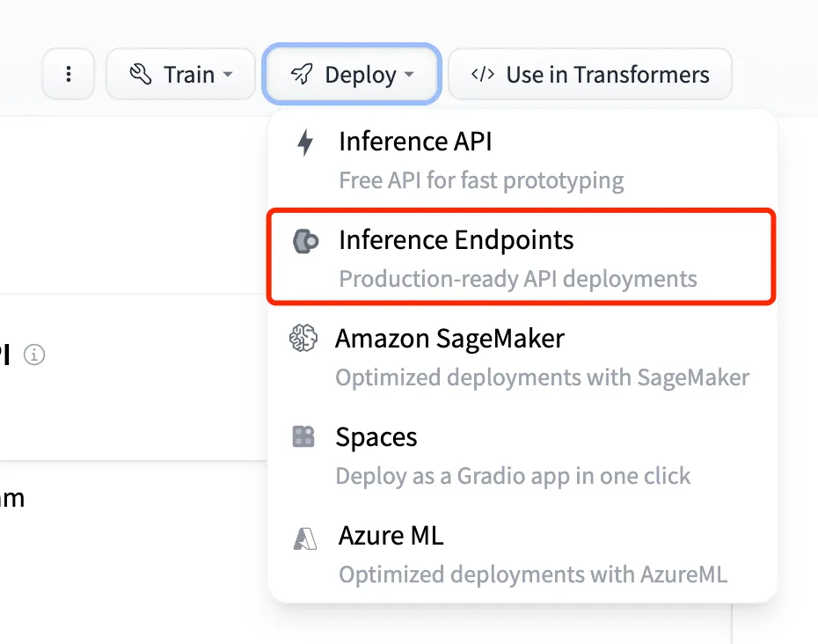
Task: Click the Inference Endpoints icon
Action: [x=306, y=242]
